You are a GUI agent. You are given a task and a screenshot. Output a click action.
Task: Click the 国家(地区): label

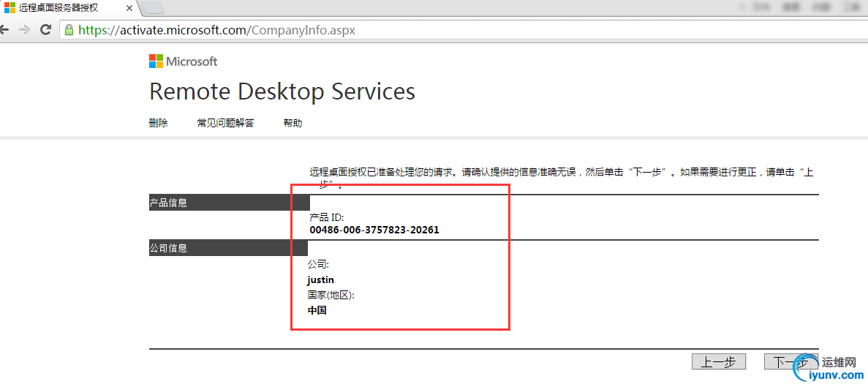pyautogui.click(x=331, y=295)
